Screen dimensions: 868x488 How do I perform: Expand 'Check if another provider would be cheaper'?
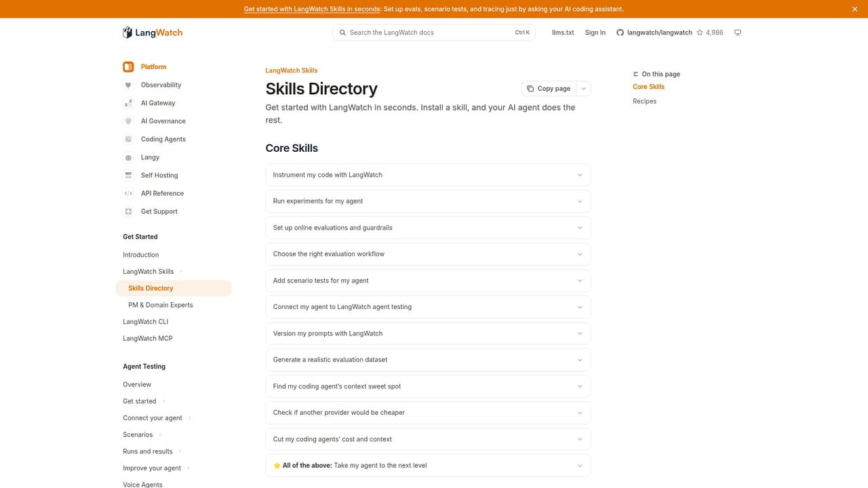(428, 413)
